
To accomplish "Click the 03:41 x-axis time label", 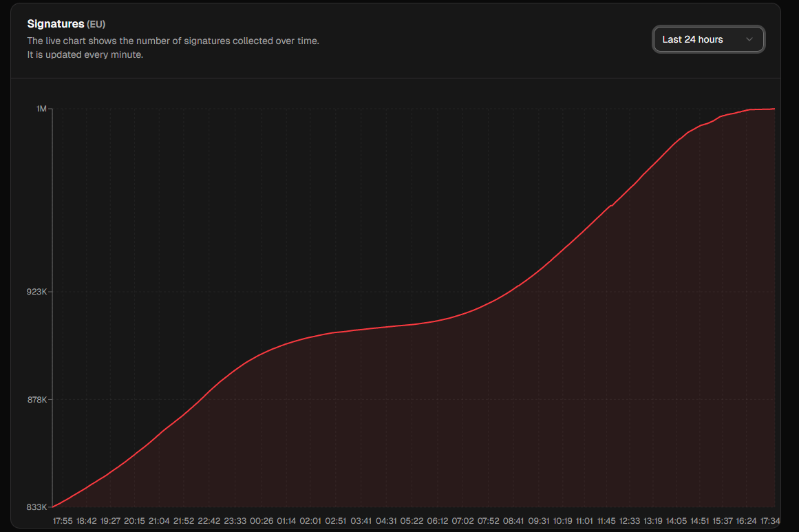I will (x=361, y=521).
